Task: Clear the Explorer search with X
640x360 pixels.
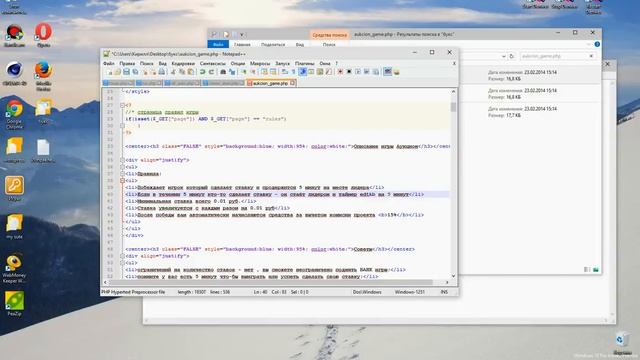Action: 591,56
